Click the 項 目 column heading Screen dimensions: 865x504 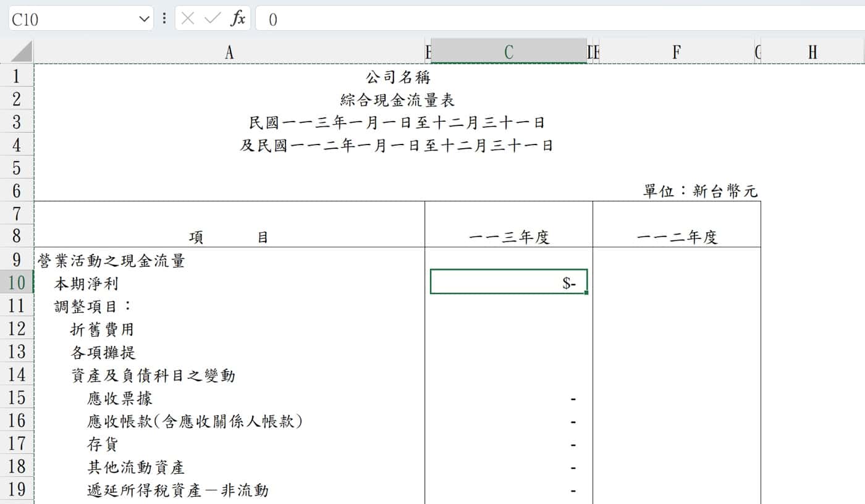click(229, 237)
